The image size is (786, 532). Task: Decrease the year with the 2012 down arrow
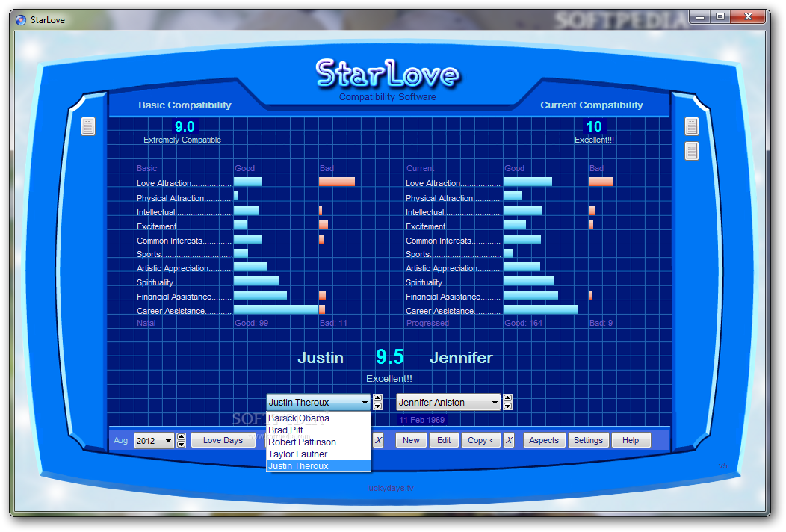click(x=182, y=445)
